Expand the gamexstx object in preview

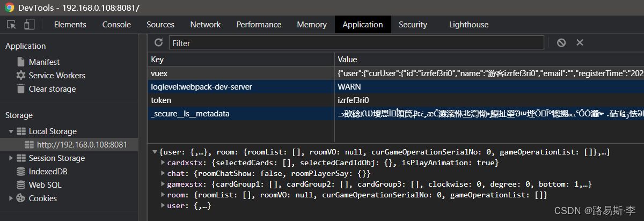tap(163, 184)
